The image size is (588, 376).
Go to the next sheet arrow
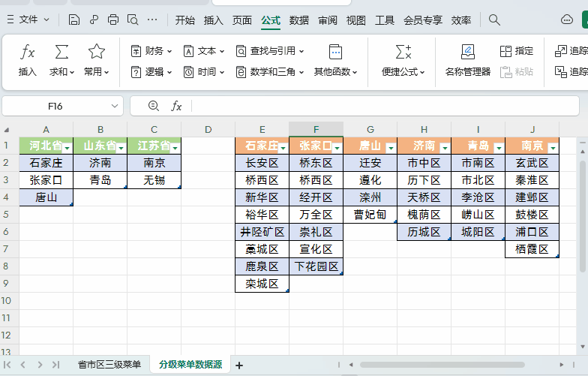tap(40, 365)
